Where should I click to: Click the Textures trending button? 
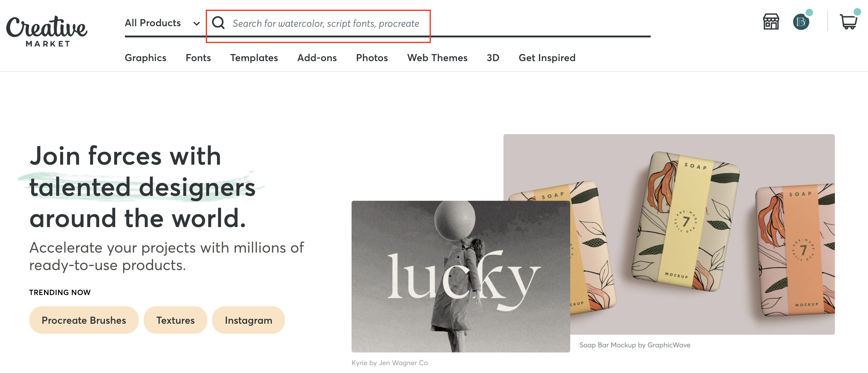[175, 320]
